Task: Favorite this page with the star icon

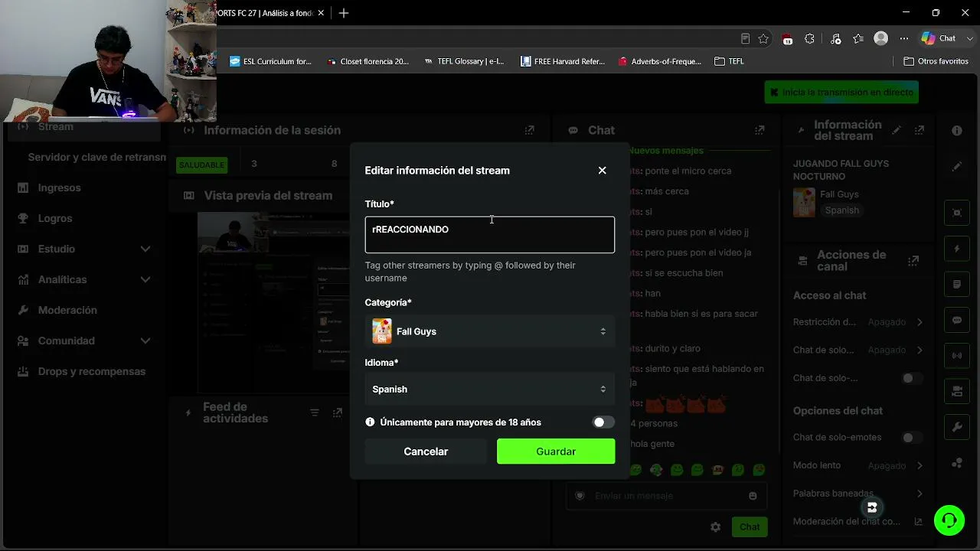Action: click(763, 38)
